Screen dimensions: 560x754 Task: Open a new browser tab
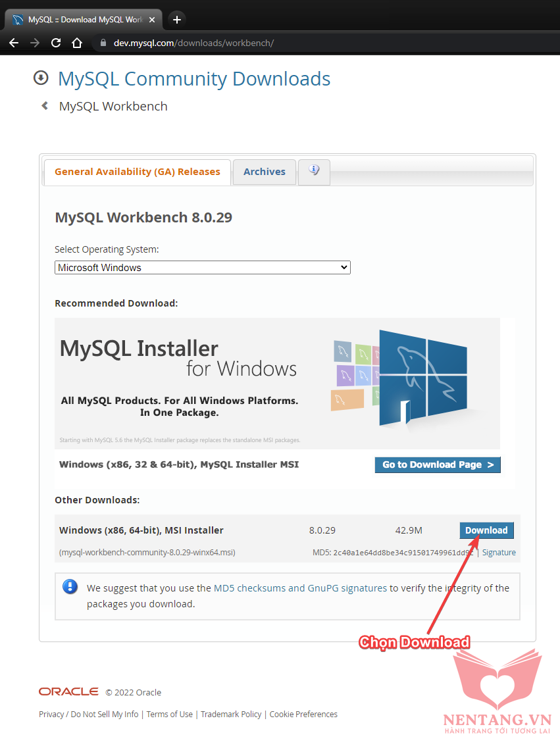click(x=176, y=19)
